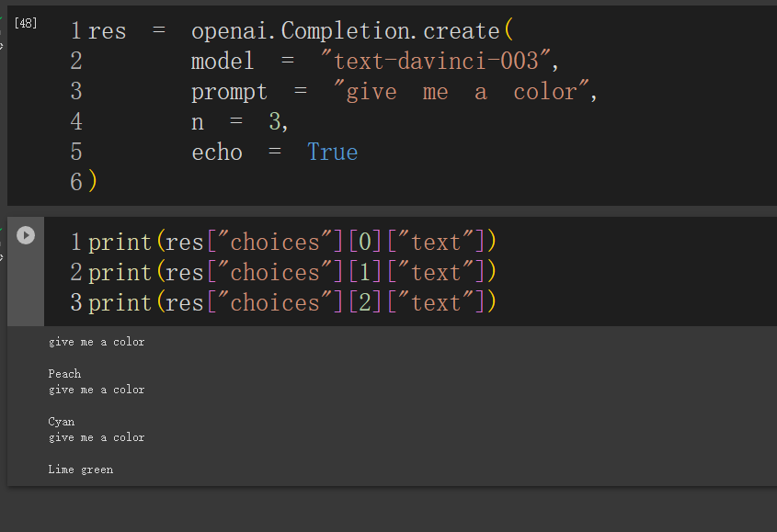777x532 pixels.
Task: Click the n = 3 line
Action: (239, 122)
